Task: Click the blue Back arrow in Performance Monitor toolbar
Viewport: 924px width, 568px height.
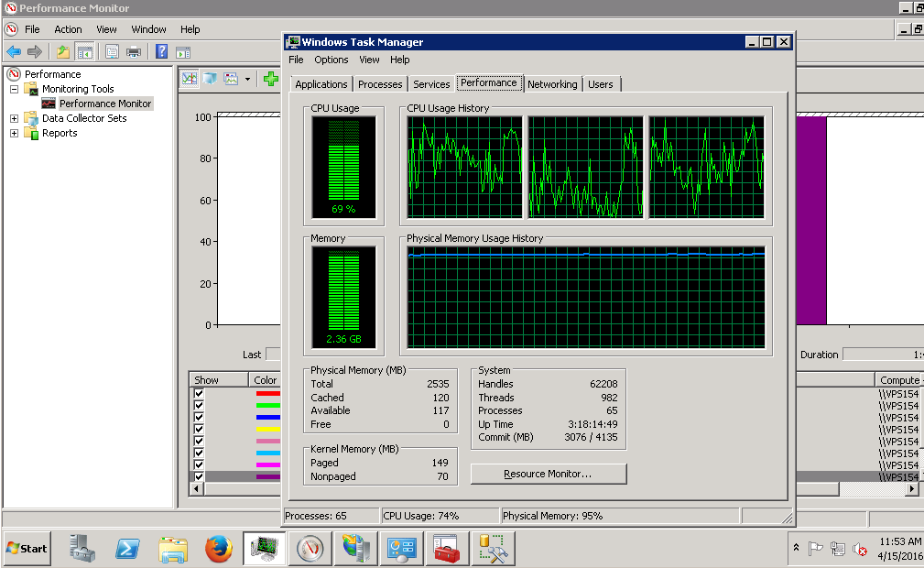Action: [x=14, y=52]
